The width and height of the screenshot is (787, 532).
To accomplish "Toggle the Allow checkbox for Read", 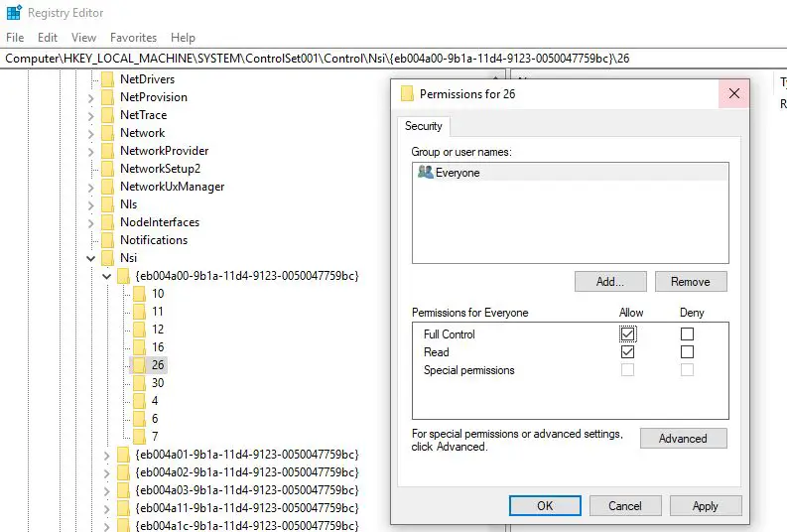I will tap(627, 352).
